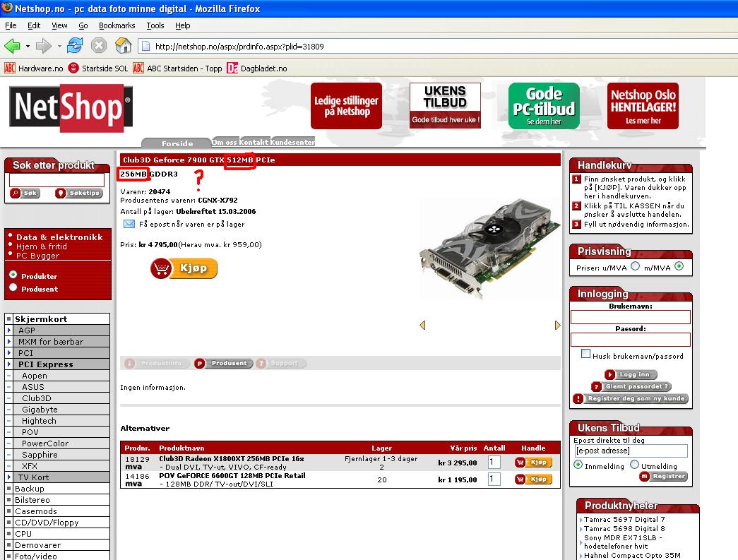Select the Innmelding radio button

[x=578, y=465]
